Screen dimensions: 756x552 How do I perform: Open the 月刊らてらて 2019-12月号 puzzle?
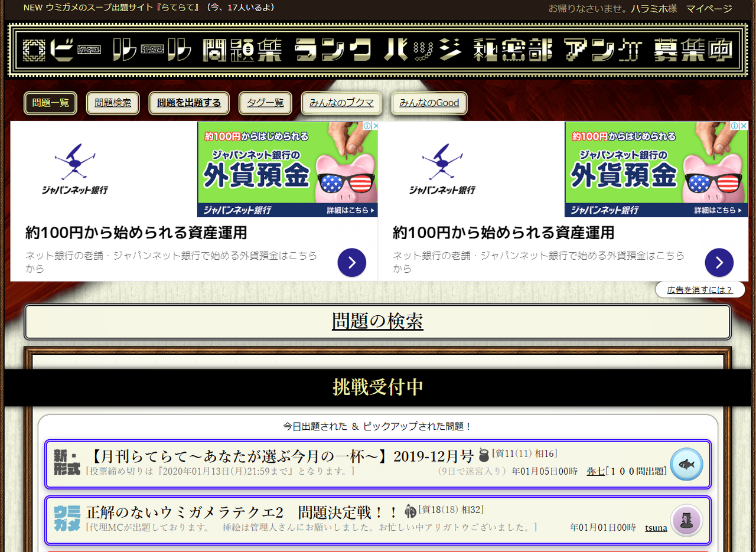[x=280, y=456]
